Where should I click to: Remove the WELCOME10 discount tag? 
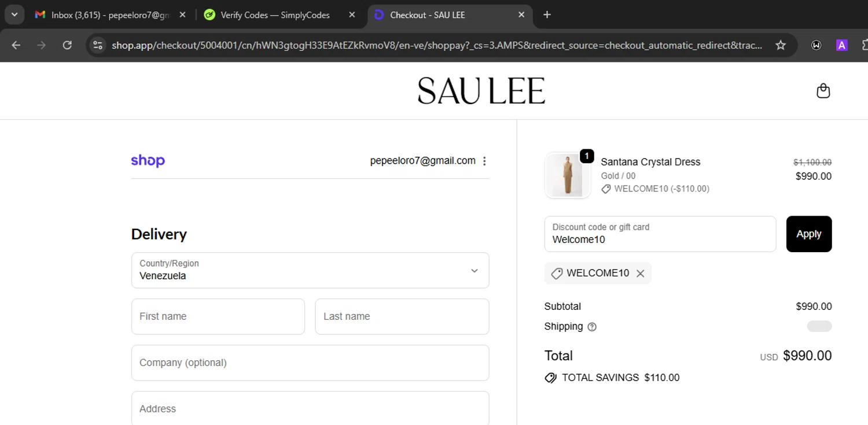coord(641,274)
